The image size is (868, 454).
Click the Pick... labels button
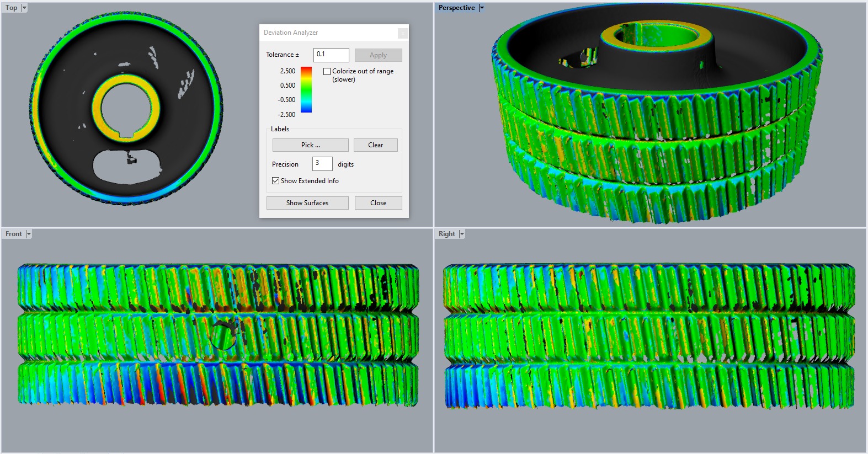(x=310, y=145)
